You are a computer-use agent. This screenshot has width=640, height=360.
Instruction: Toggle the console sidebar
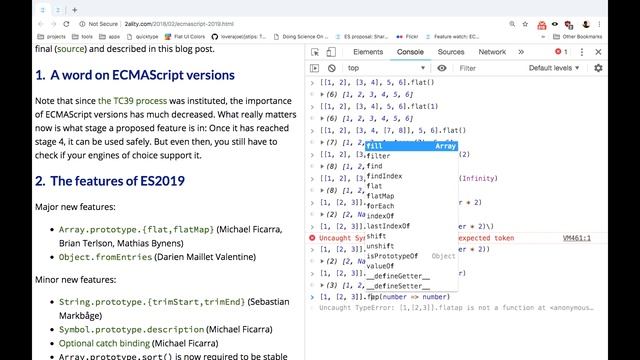point(315,68)
